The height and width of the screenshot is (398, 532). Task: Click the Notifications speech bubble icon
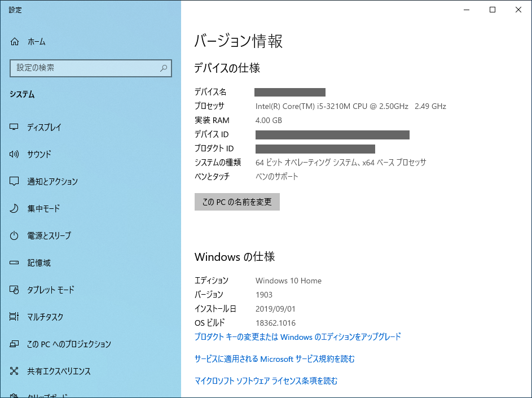pos(14,181)
